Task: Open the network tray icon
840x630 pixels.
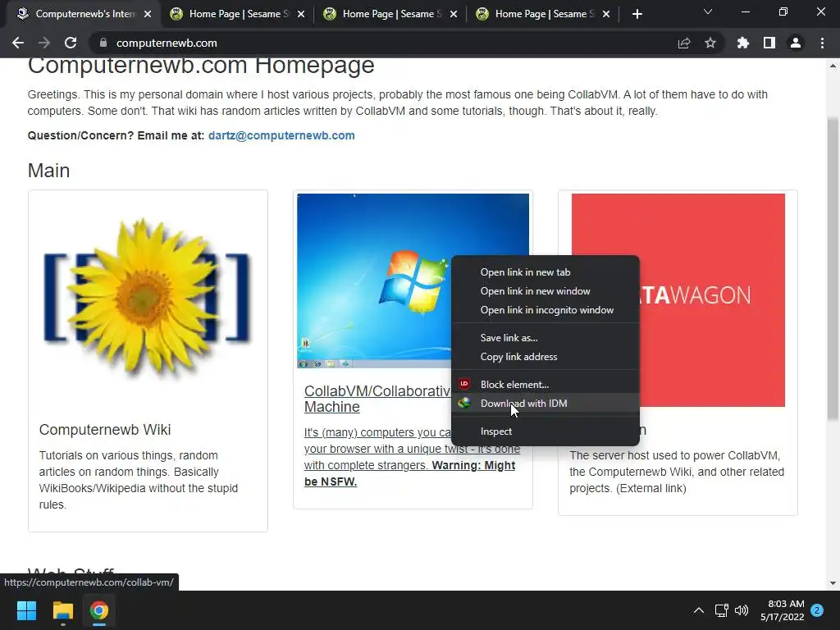Action: pyautogui.click(x=721, y=610)
